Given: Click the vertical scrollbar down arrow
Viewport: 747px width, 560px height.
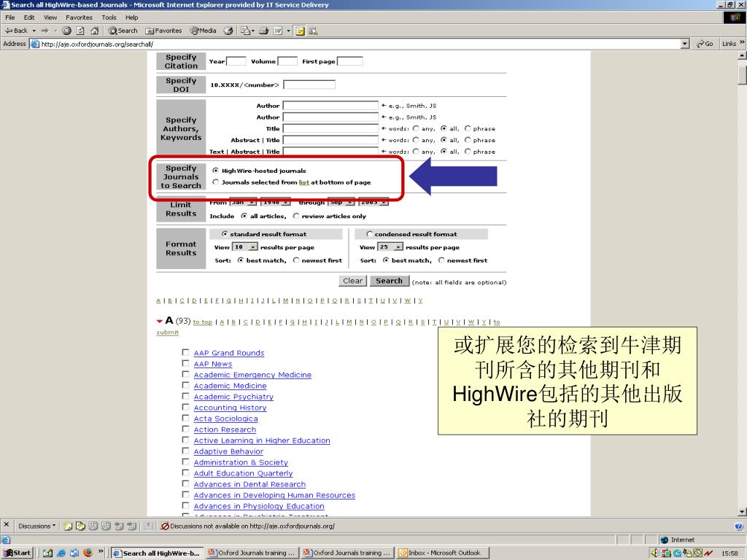Looking at the screenshot, I should (x=742, y=512).
